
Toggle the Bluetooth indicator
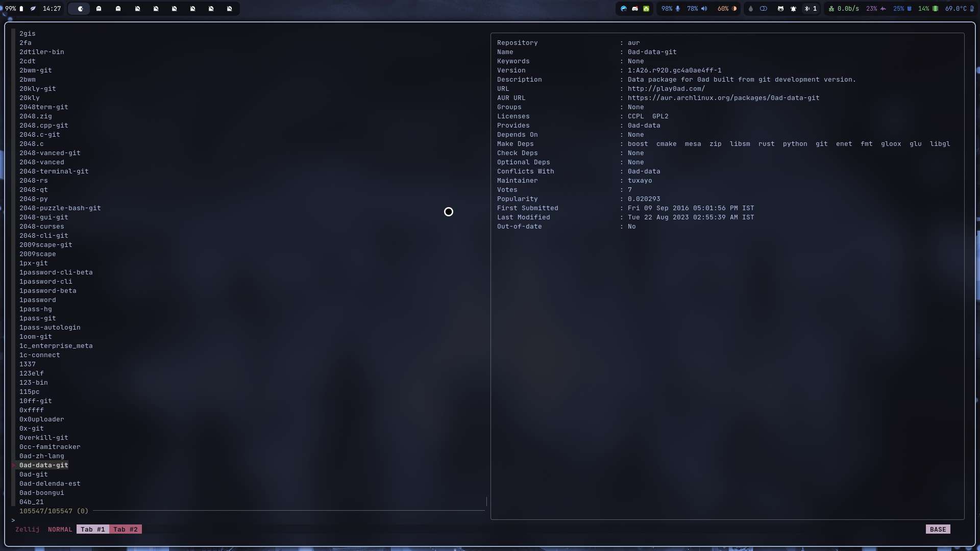pos(807,9)
